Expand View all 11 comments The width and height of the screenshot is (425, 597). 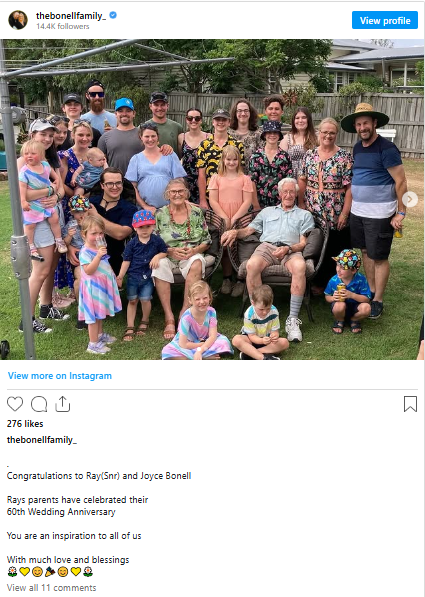[51, 587]
